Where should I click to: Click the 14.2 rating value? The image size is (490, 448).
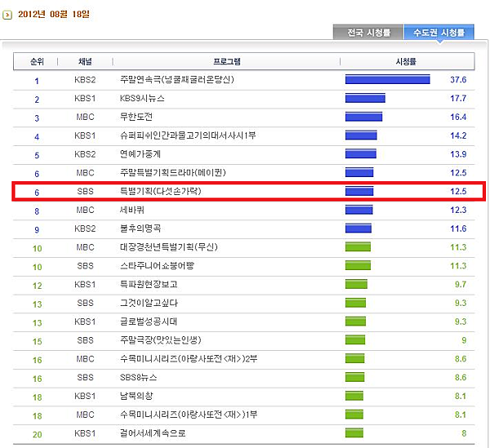458,135
